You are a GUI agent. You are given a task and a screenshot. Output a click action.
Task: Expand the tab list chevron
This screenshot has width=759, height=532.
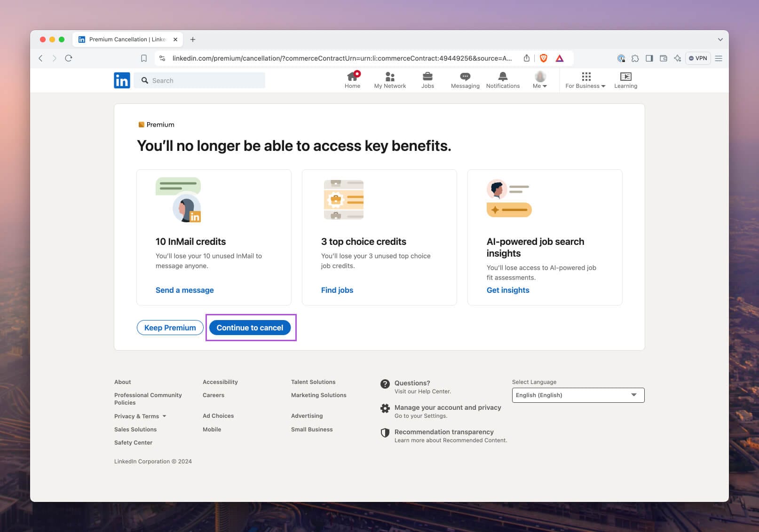[x=720, y=39]
